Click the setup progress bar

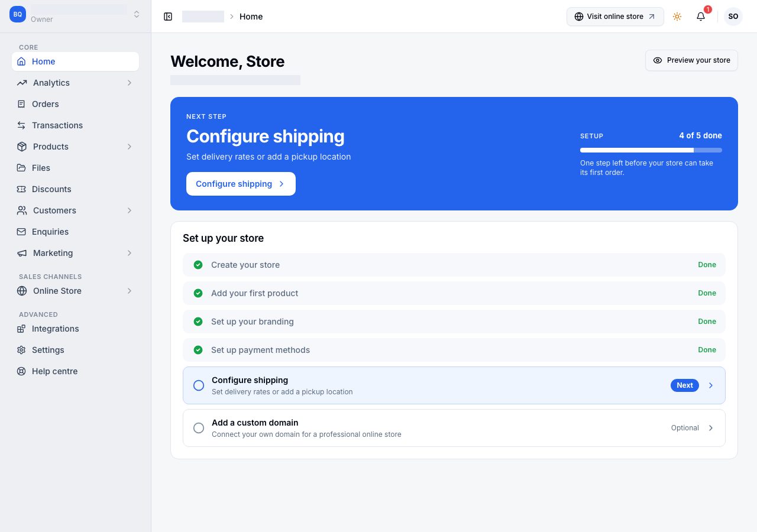(x=651, y=150)
